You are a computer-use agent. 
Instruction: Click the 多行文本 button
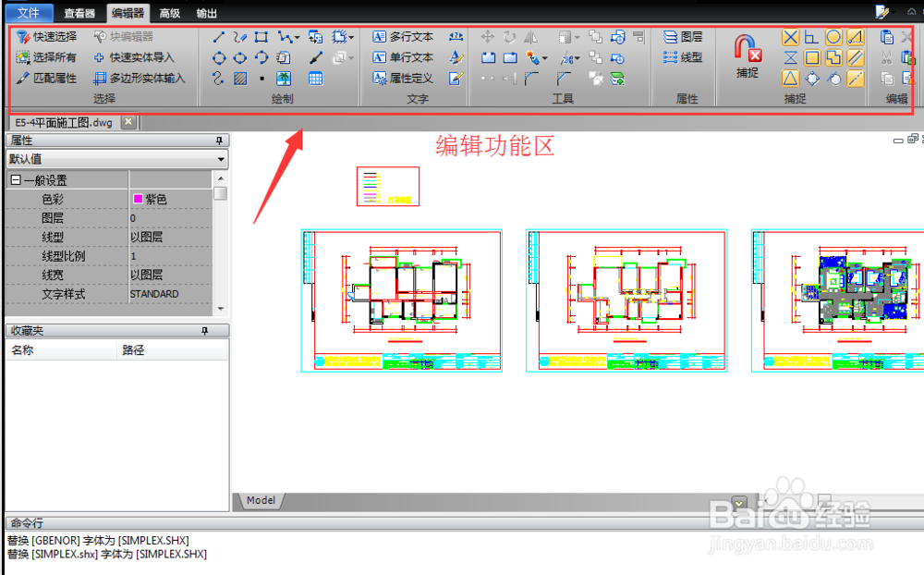click(403, 37)
